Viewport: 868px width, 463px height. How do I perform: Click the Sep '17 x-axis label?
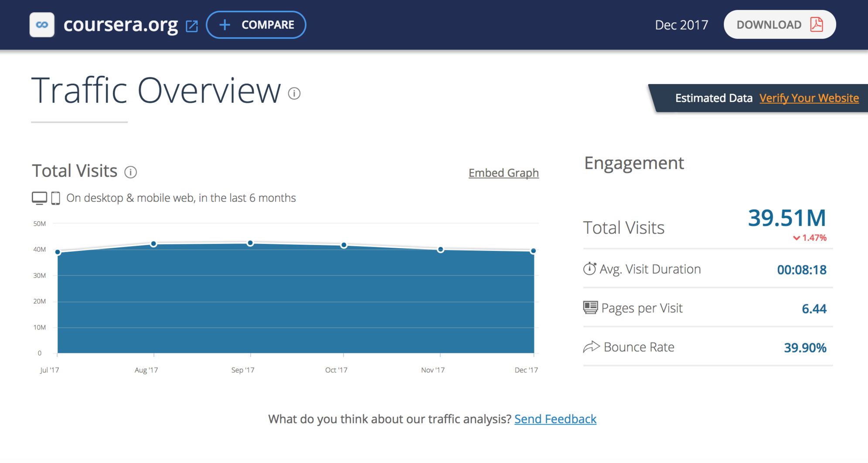click(243, 370)
